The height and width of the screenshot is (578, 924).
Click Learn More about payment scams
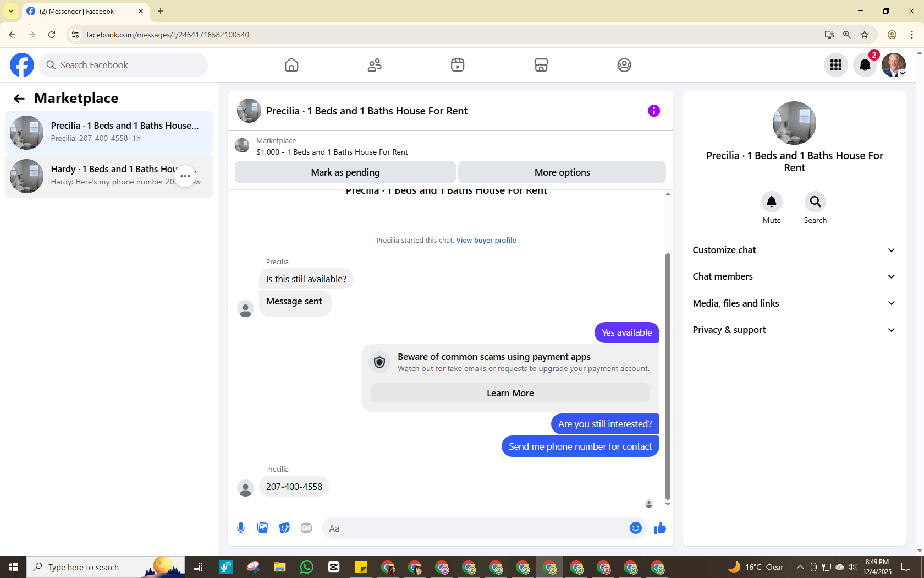pyautogui.click(x=510, y=393)
